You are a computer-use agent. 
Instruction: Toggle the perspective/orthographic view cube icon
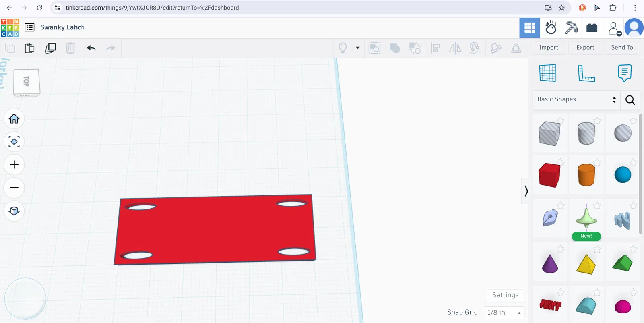(x=14, y=211)
